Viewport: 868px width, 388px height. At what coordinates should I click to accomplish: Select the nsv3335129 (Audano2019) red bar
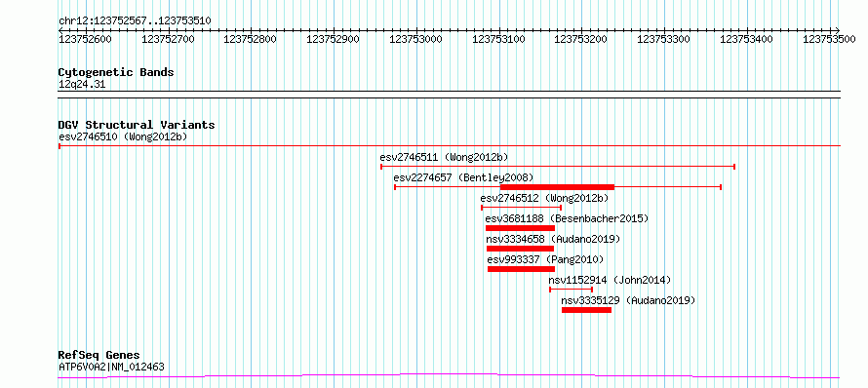pos(586,310)
